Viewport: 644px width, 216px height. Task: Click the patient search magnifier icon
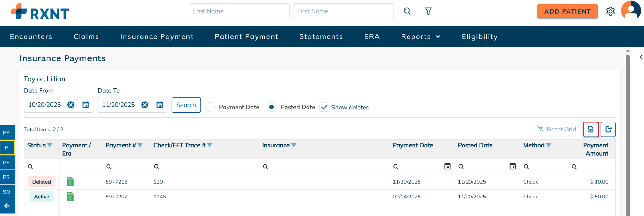[408, 11]
